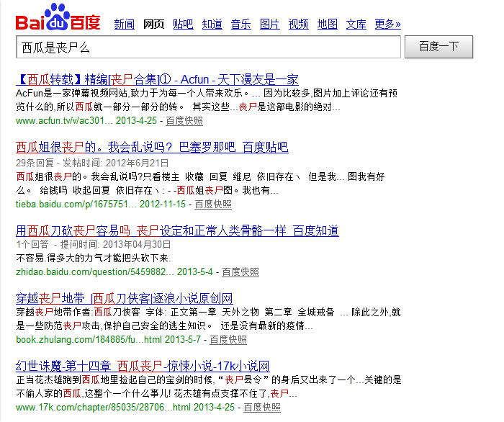
Task: Open the 幻世诛魔-第十四章 西瓜丧尸 result
Action: pos(143,366)
